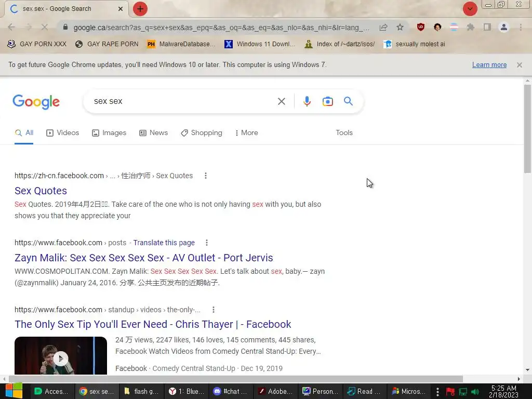Viewport: 532px width, 399px height.
Task: Open the Chris Thayer Facebook video result
Action: tap(153, 324)
